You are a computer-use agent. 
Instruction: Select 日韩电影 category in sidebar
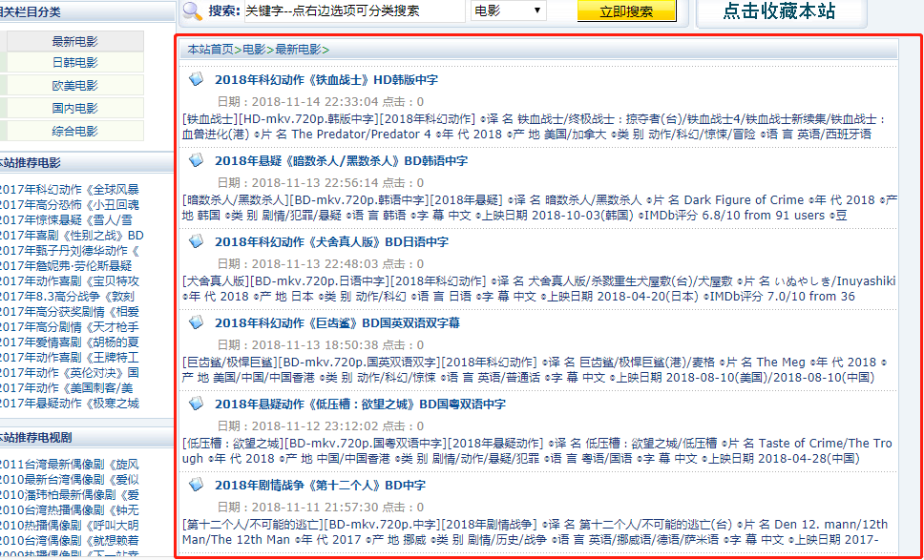74,62
